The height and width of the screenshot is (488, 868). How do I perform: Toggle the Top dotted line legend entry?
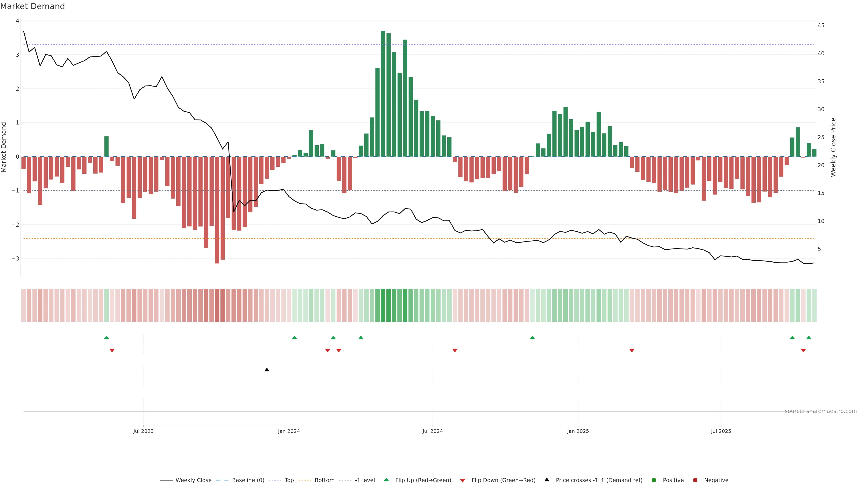(289, 480)
